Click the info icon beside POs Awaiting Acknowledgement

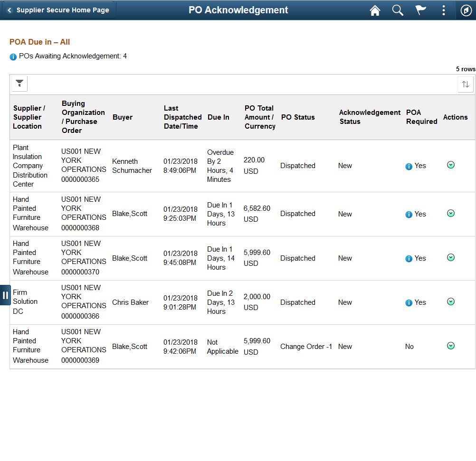tap(13, 57)
